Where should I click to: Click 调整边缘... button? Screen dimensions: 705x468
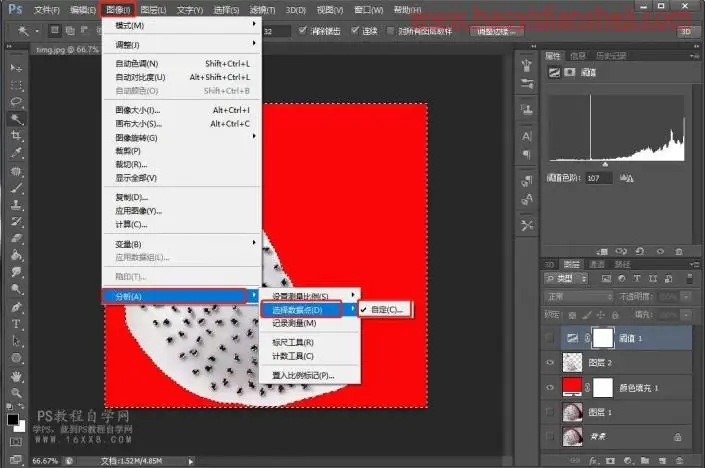pyautogui.click(x=497, y=31)
